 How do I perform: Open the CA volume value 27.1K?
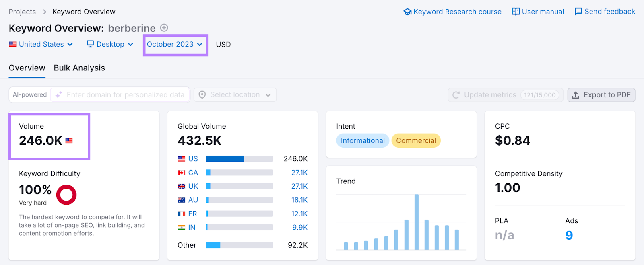pos(299,173)
